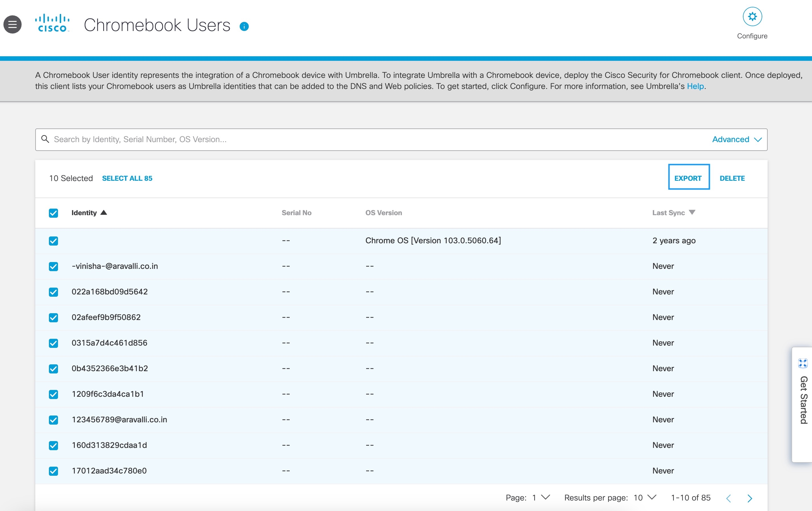Click the Serial No column header

click(297, 213)
